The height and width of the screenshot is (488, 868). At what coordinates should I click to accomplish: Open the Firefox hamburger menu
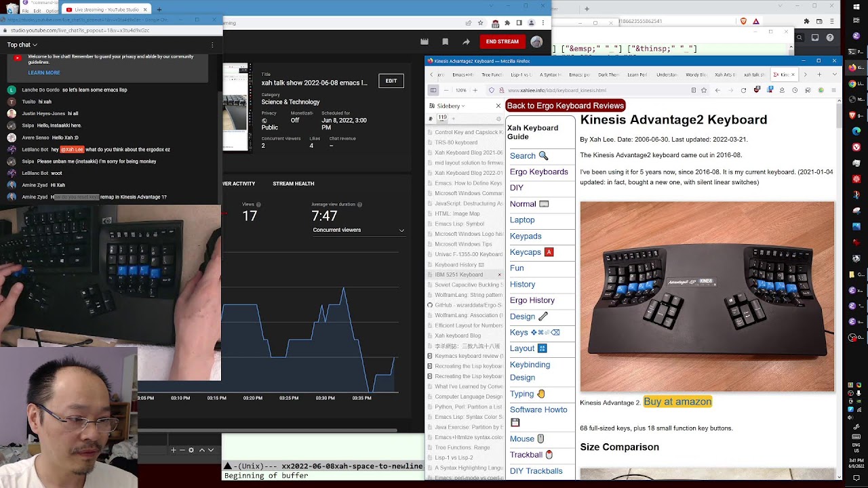834,90
